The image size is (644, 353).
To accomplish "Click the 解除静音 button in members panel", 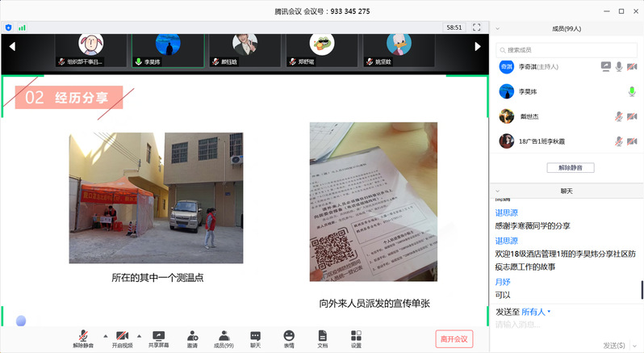I will 570,167.
